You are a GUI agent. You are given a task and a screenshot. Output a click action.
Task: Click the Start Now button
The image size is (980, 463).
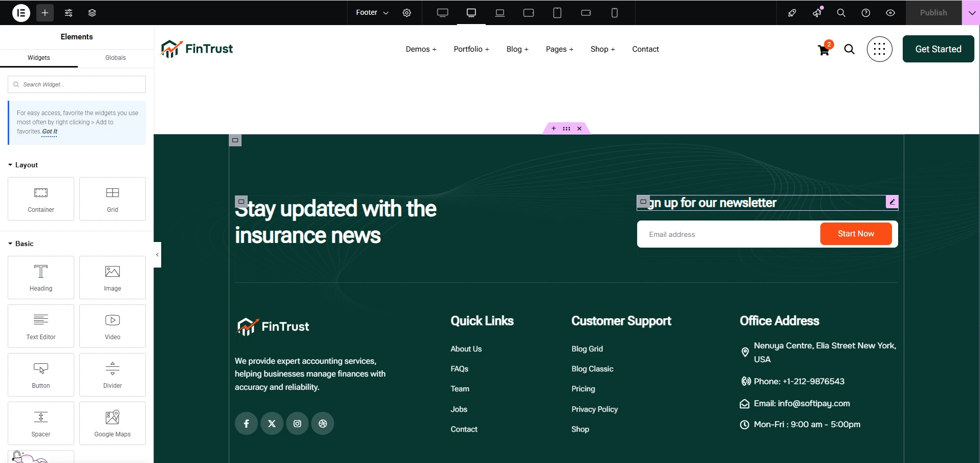tap(856, 234)
